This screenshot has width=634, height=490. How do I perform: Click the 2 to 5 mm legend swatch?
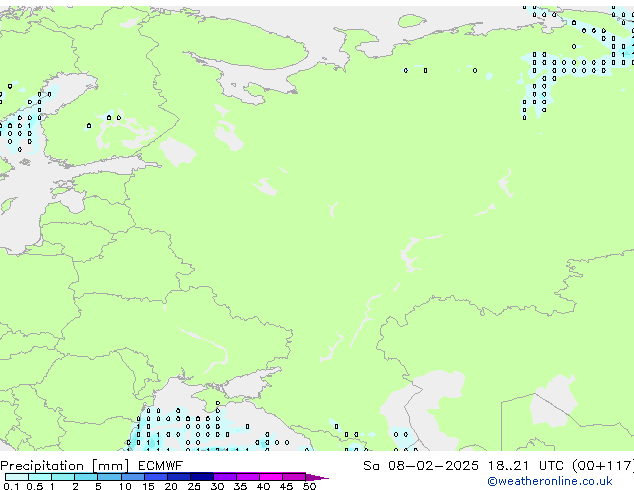tap(86, 477)
